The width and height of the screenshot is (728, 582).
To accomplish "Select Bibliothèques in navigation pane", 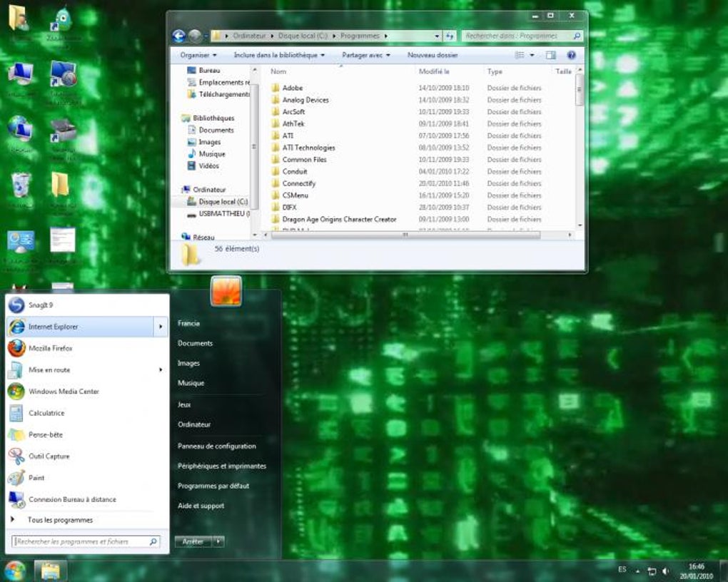I will tap(208, 118).
